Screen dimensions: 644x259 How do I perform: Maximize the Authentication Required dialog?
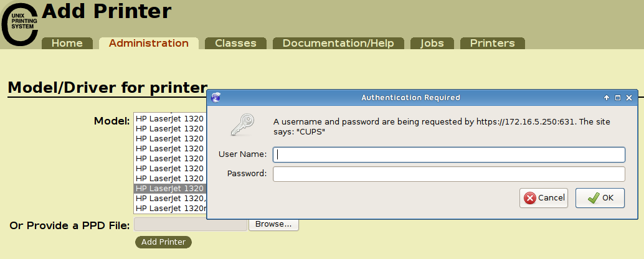(618, 98)
